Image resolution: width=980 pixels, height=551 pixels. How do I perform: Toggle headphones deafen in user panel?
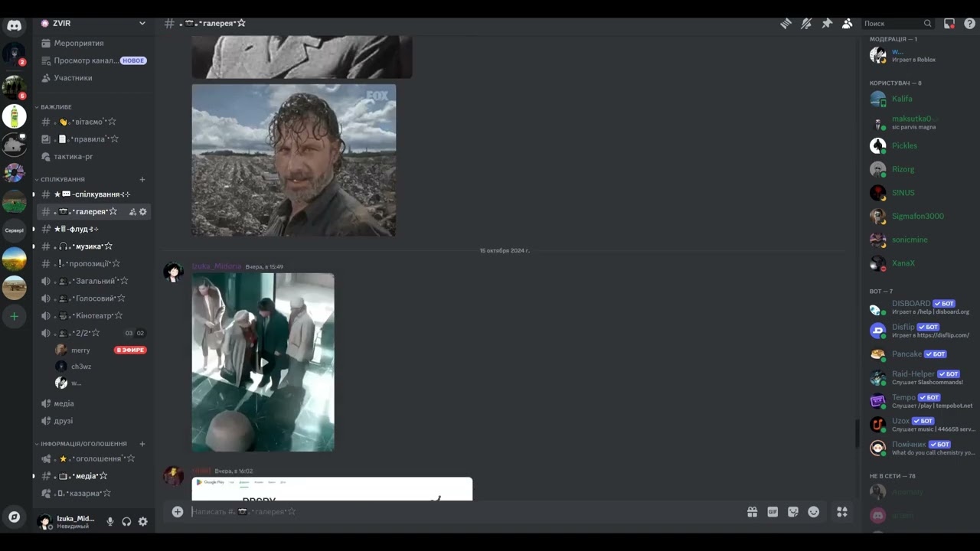tap(126, 521)
